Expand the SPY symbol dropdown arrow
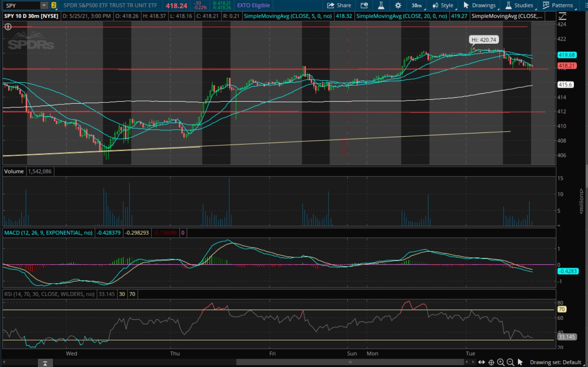 coord(44,5)
